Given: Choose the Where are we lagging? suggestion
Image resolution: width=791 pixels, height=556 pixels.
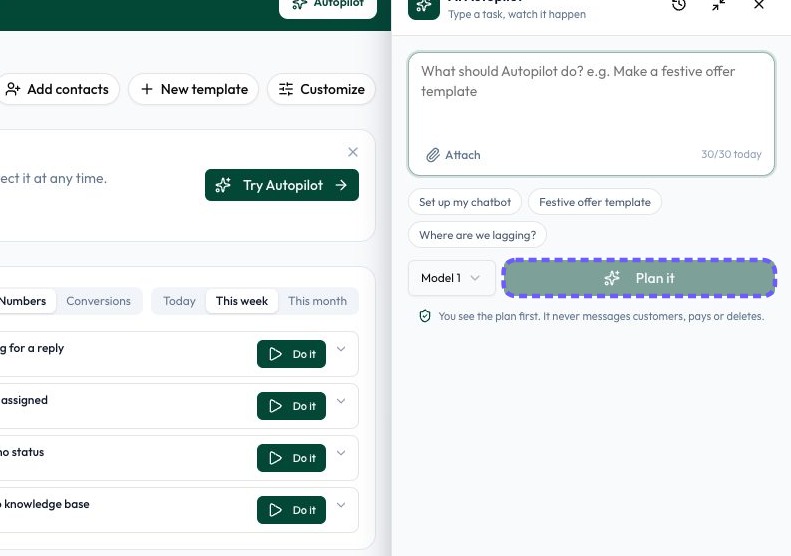Looking at the screenshot, I should click(x=477, y=235).
